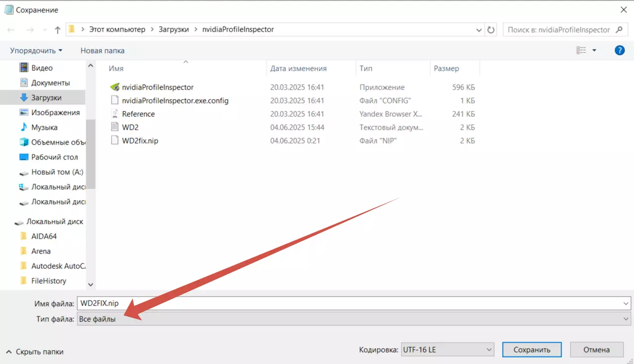Click the sidebar scroll-down arrow

point(90,285)
